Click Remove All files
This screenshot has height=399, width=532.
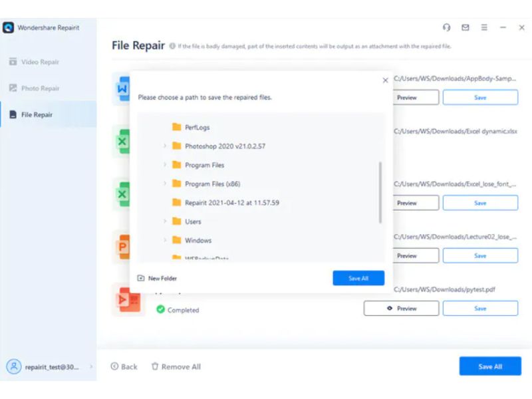tap(176, 367)
